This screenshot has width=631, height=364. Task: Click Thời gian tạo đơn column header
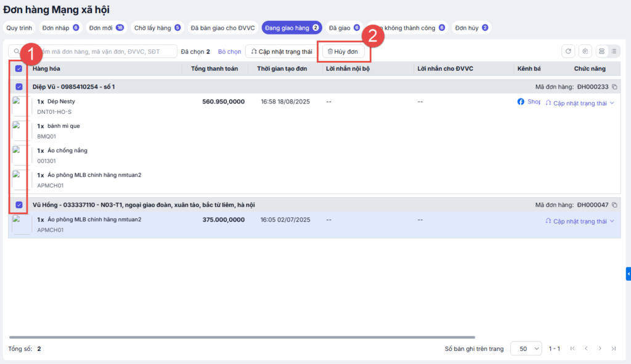[282, 69]
